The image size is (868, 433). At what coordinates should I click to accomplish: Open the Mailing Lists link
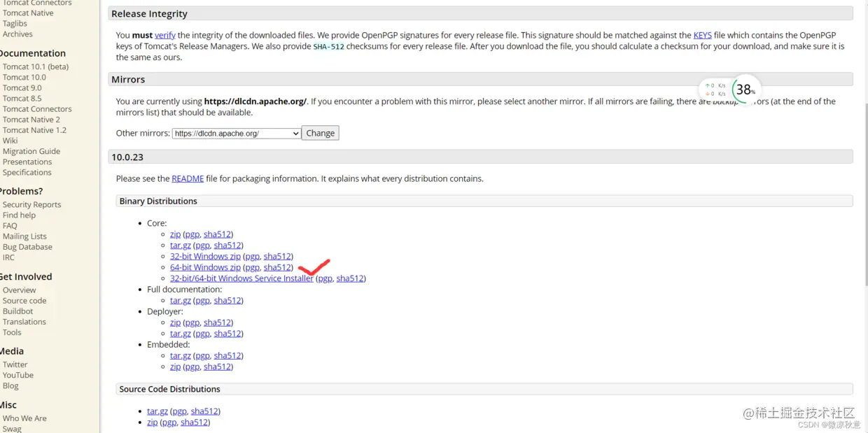25,236
